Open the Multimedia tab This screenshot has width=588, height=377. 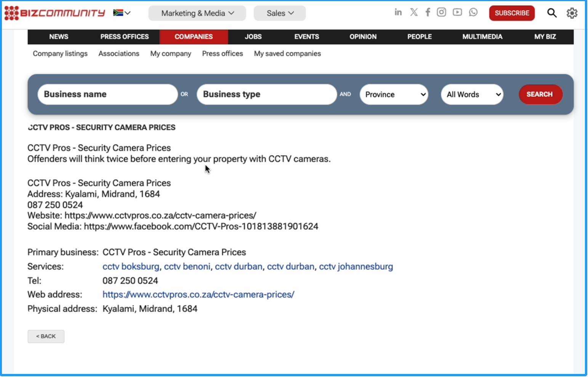click(482, 37)
